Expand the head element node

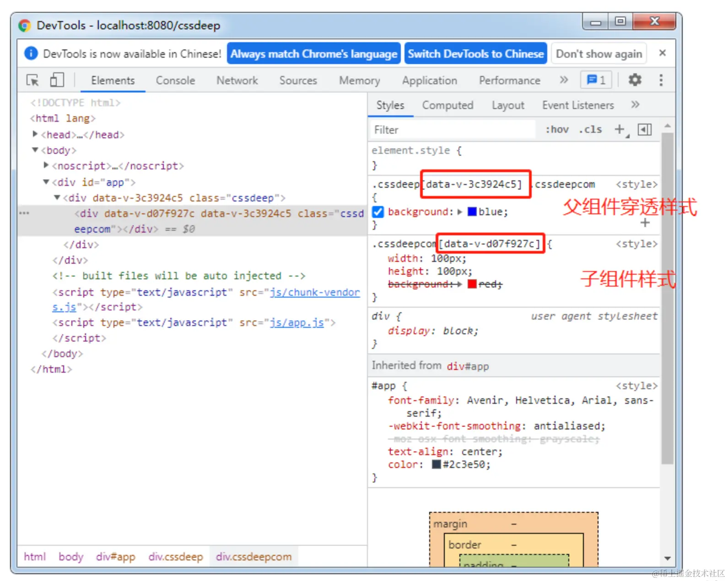pyautogui.click(x=35, y=134)
